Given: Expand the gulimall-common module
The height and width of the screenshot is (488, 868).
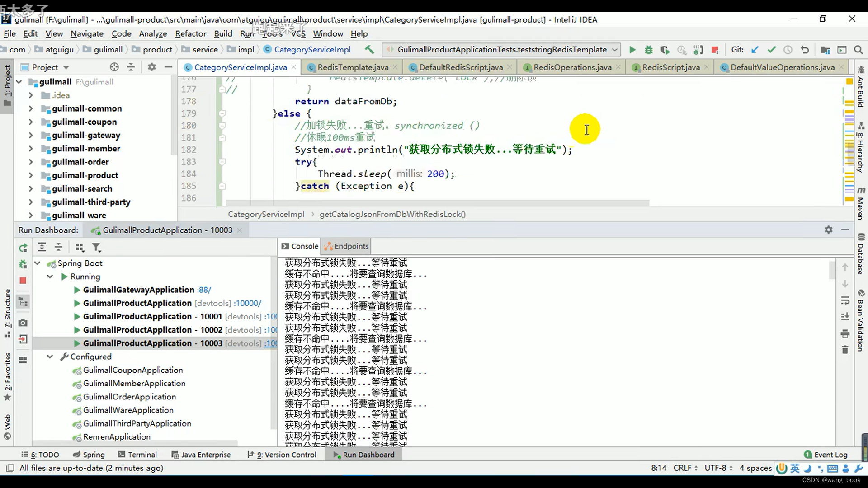Looking at the screenshot, I should pyautogui.click(x=30, y=108).
